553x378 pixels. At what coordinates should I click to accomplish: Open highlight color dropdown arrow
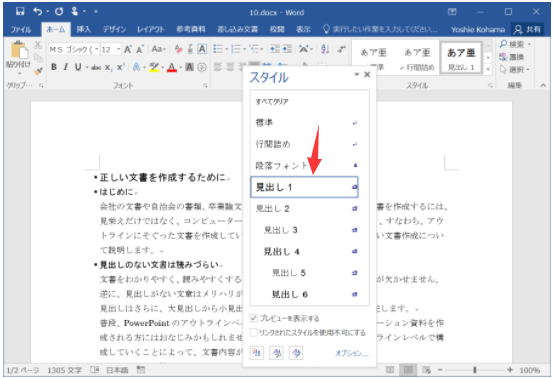(162, 67)
